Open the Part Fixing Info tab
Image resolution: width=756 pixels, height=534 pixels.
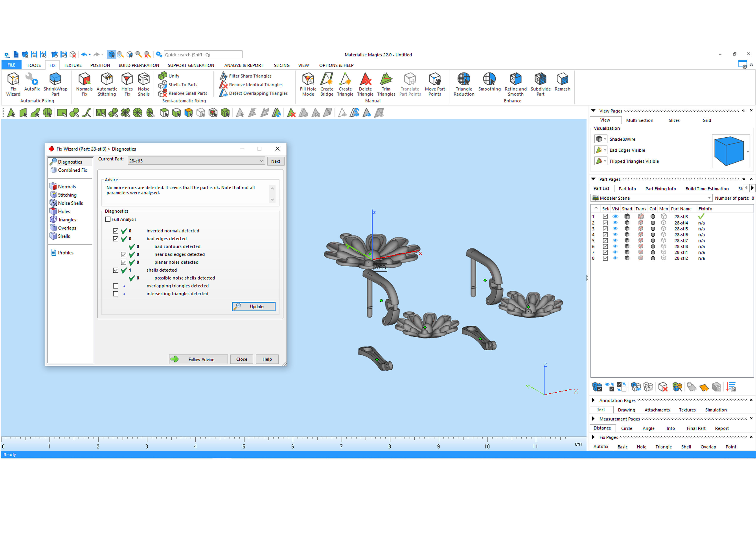pyautogui.click(x=660, y=189)
